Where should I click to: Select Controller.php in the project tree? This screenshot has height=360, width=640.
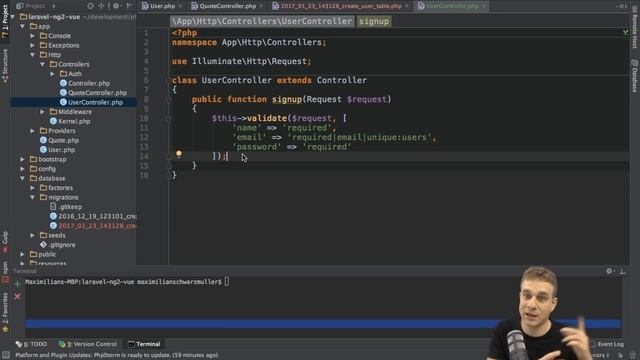[85, 83]
